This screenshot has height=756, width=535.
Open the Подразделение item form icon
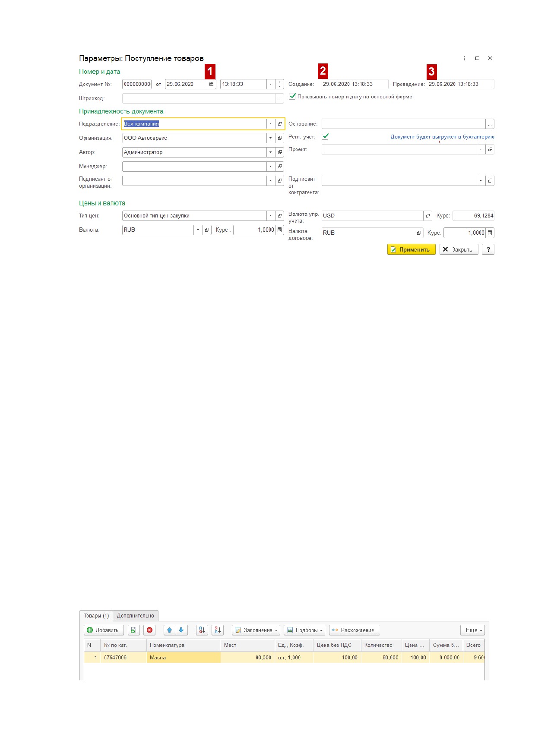pos(280,124)
